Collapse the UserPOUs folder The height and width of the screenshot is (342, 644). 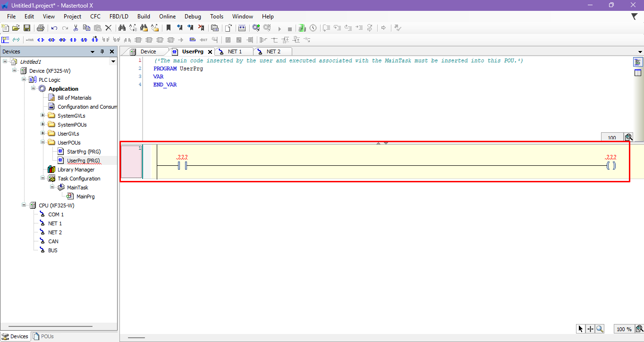click(42, 143)
